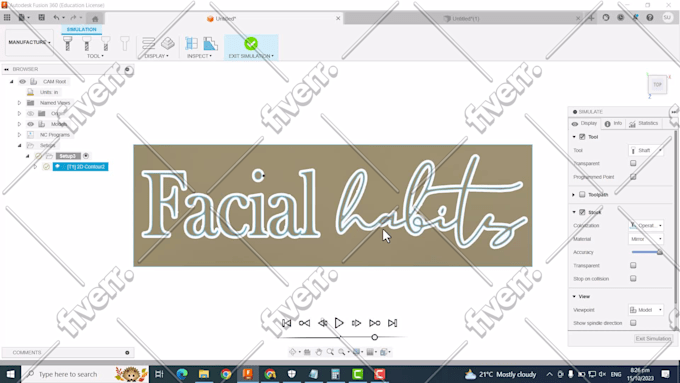Click the Exit Simulation button in panel

(x=653, y=338)
